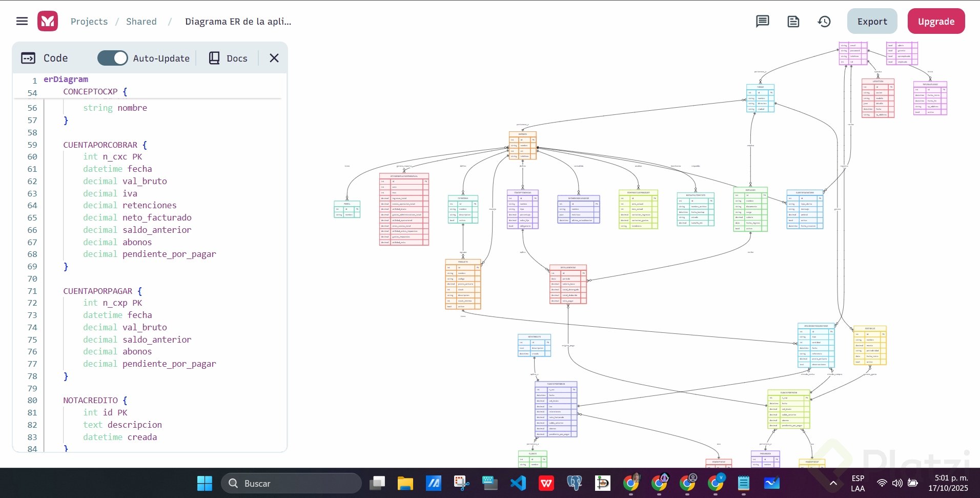Click 'NOTACREDITO {' in the code
This screenshot has height=498, width=980.
95,401
